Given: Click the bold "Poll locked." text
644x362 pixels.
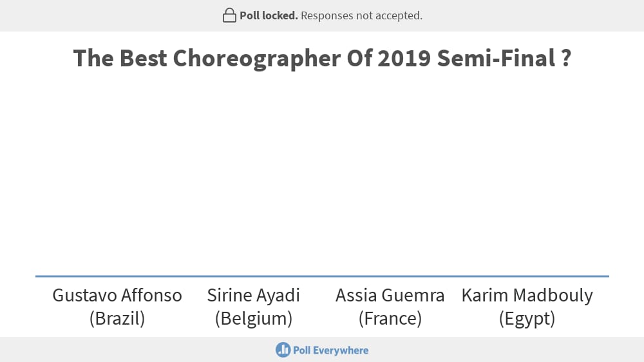Looking at the screenshot, I should coord(269,15).
